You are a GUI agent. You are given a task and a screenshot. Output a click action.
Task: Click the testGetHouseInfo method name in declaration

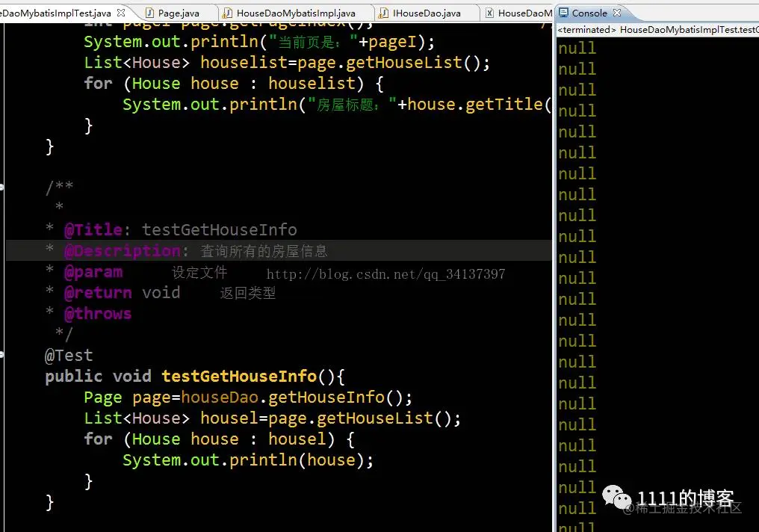[x=239, y=376]
